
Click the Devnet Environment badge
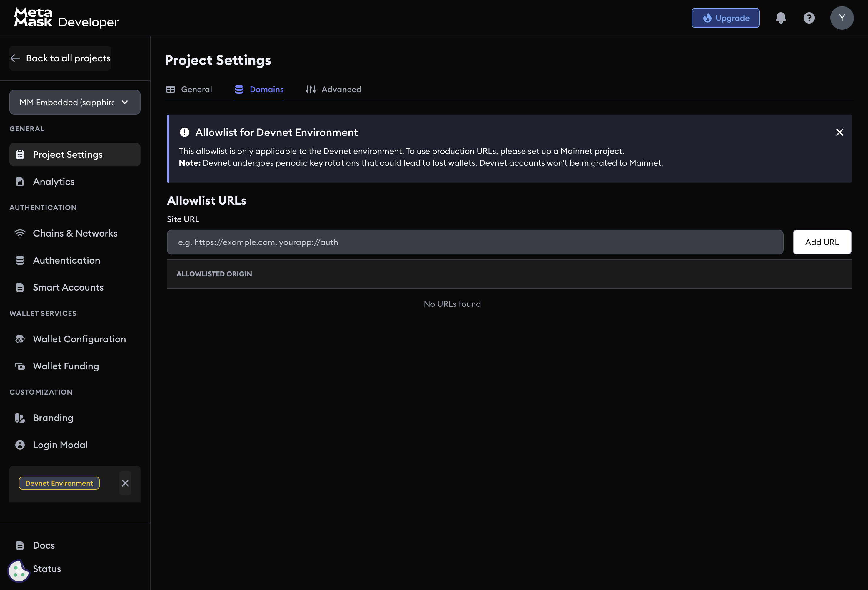coord(59,483)
